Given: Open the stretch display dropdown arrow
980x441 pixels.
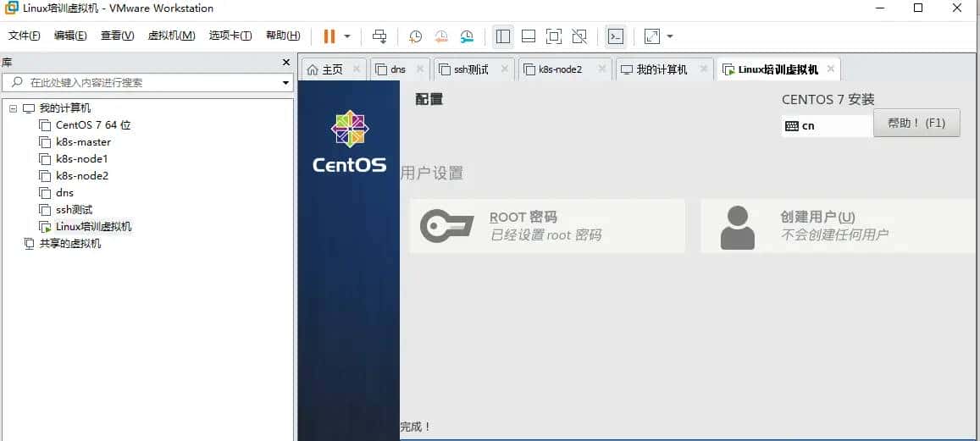Looking at the screenshot, I should click(x=670, y=36).
